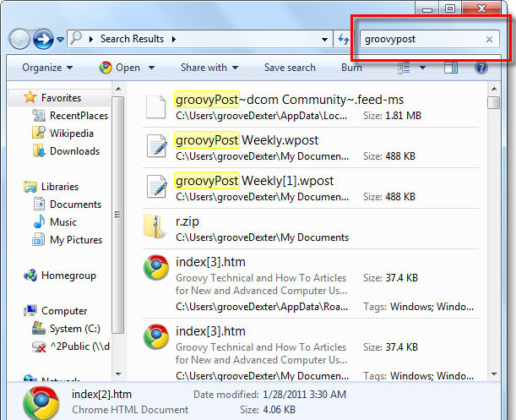Image resolution: width=516 pixels, height=420 pixels.
Task: Select Favorites in navigation pane
Action: pyautogui.click(x=61, y=98)
